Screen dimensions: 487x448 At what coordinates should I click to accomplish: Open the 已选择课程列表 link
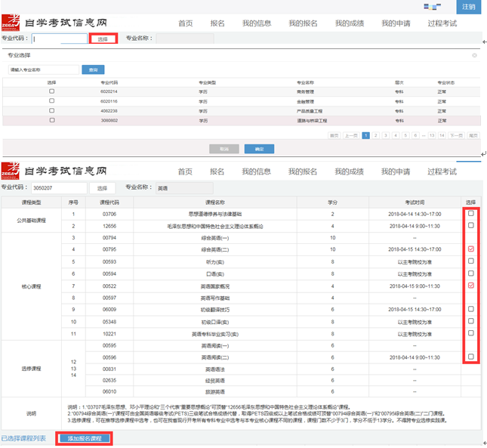(23, 438)
